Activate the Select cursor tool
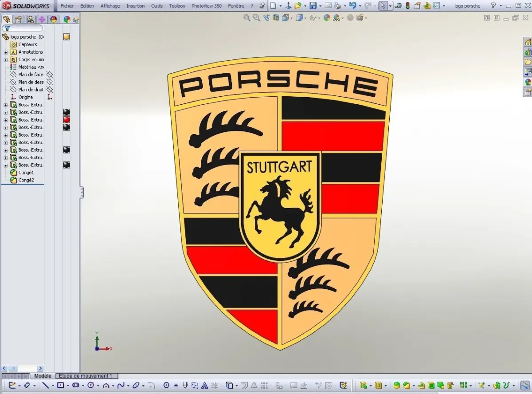 [383, 6]
